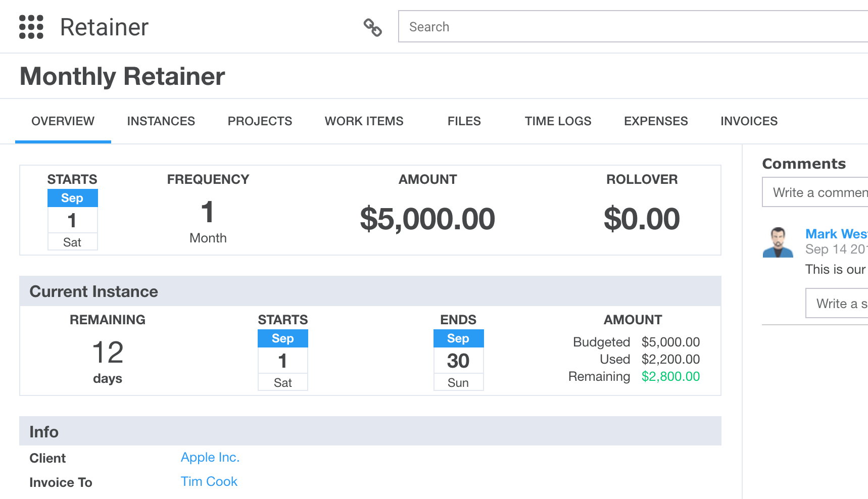
Task: Click the retainer start date calendar icon
Action: [72, 219]
